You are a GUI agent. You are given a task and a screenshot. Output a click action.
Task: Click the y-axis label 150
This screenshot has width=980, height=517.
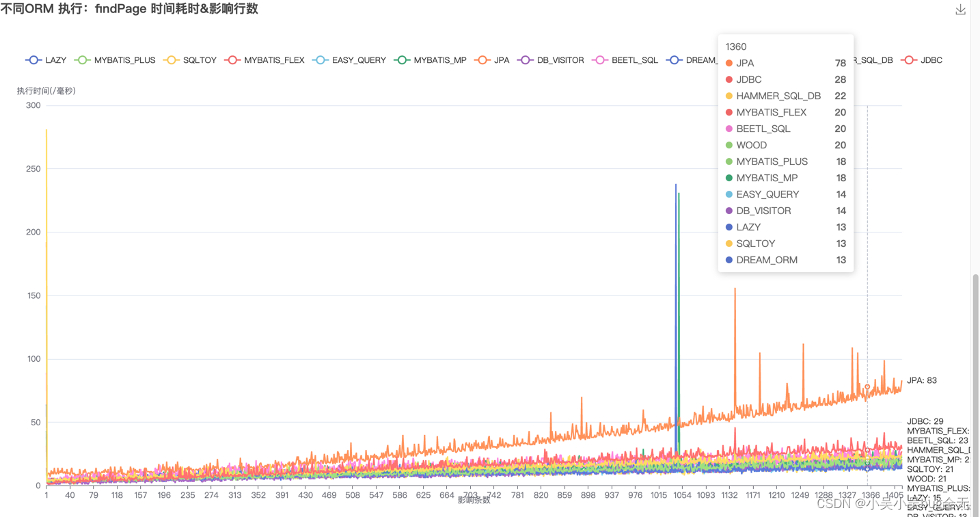click(x=33, y=295)
